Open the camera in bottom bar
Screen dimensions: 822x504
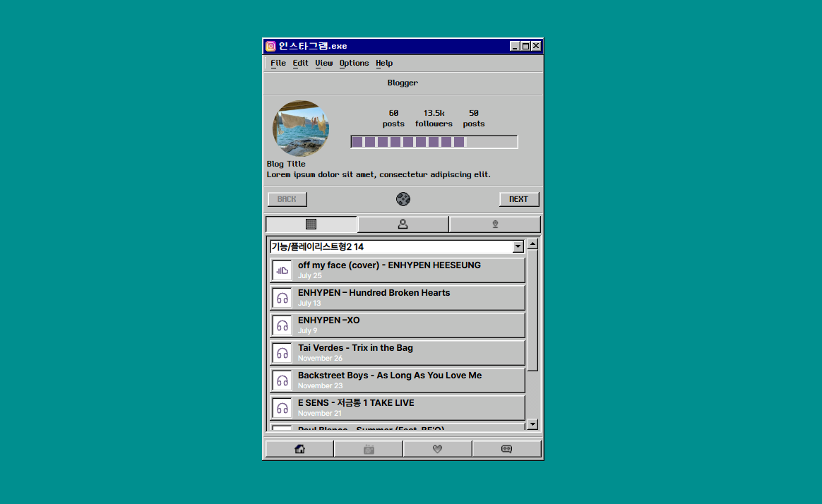click(x=369, y=449)
